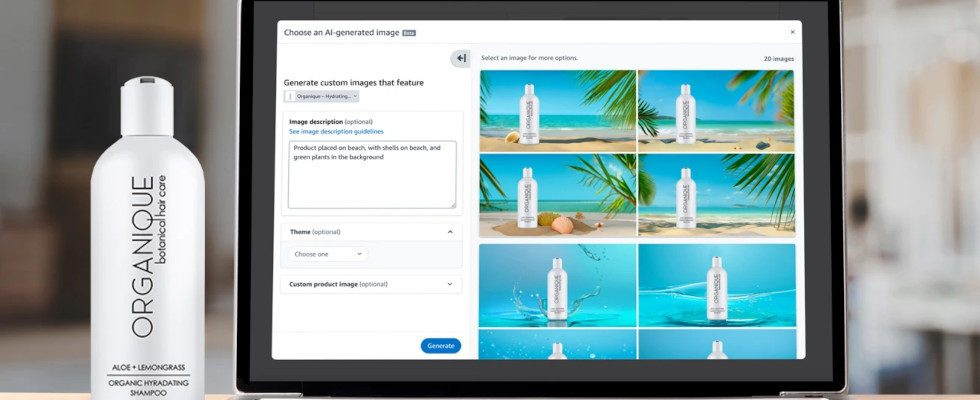This screenshot has height=400, width=980.
Task: Click the textarea resize handle corner
Action: [x=452, y=204]
